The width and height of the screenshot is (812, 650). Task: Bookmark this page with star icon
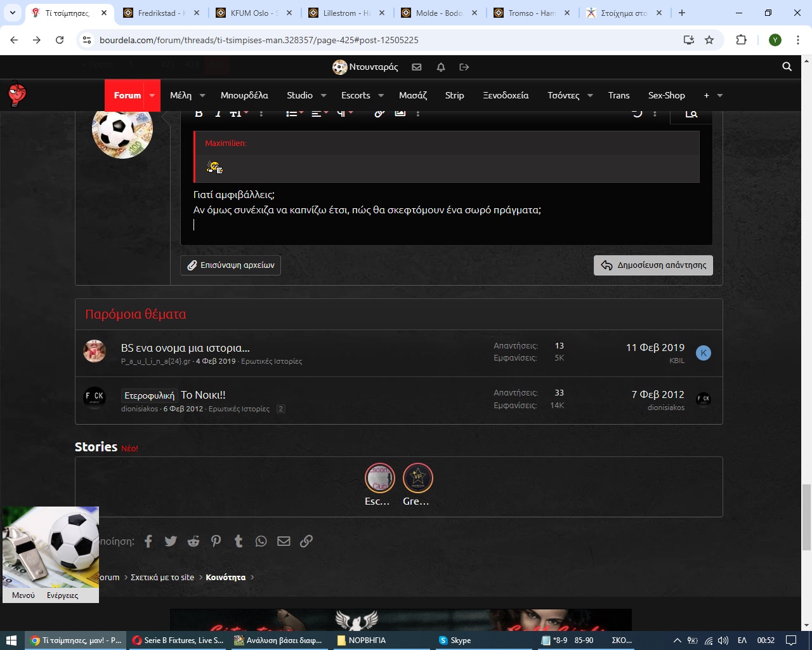[x=709, y=40]
